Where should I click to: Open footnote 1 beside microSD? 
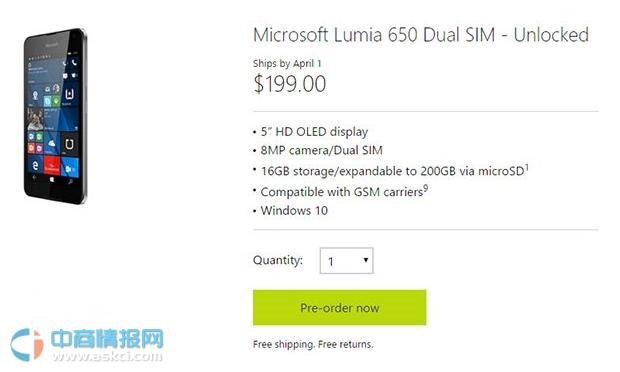(527, 167)
